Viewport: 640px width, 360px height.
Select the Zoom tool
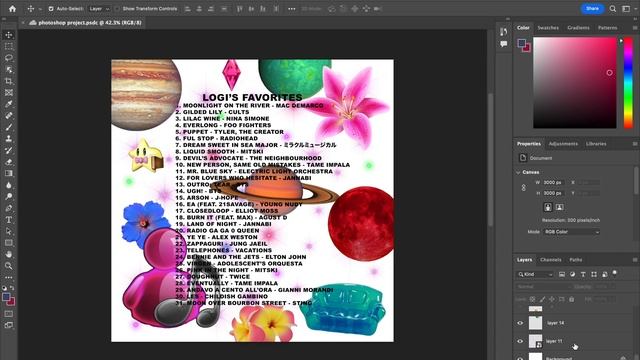9,266
